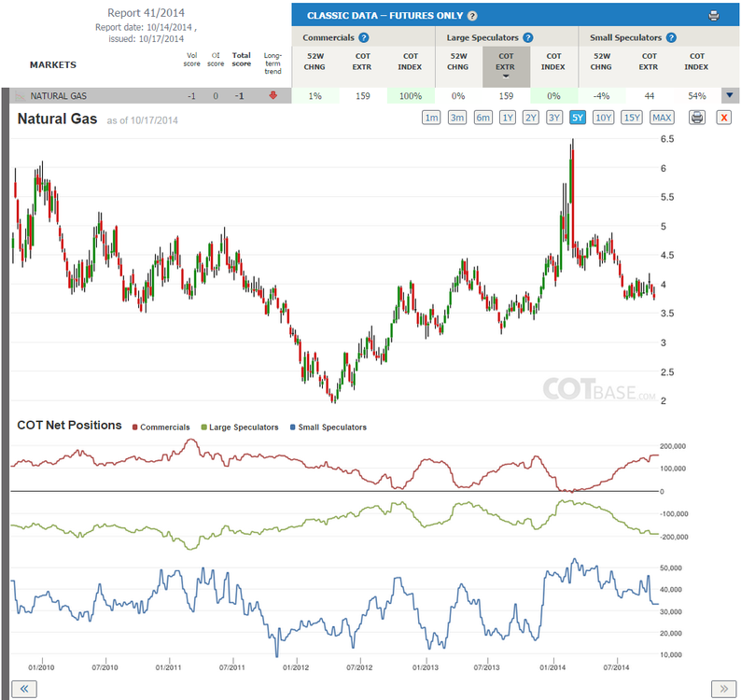Click the MARKETS column header
The height and width of the screenshot is (700, 741).
coord(53,64)
